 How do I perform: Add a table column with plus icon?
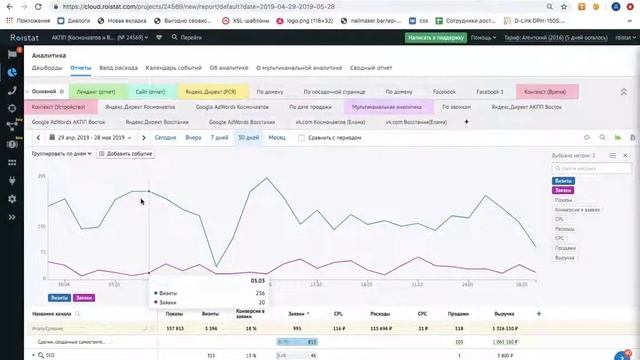pos(539,313)
